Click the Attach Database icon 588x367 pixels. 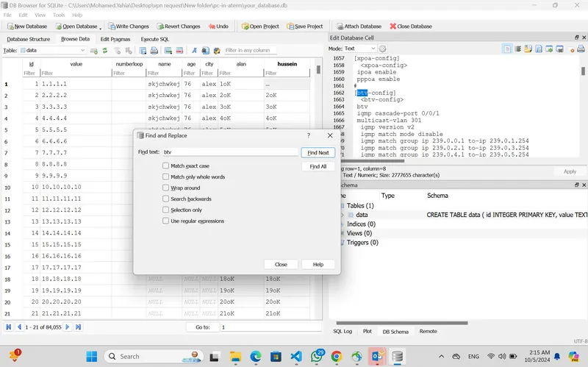[x=340, y=26]
